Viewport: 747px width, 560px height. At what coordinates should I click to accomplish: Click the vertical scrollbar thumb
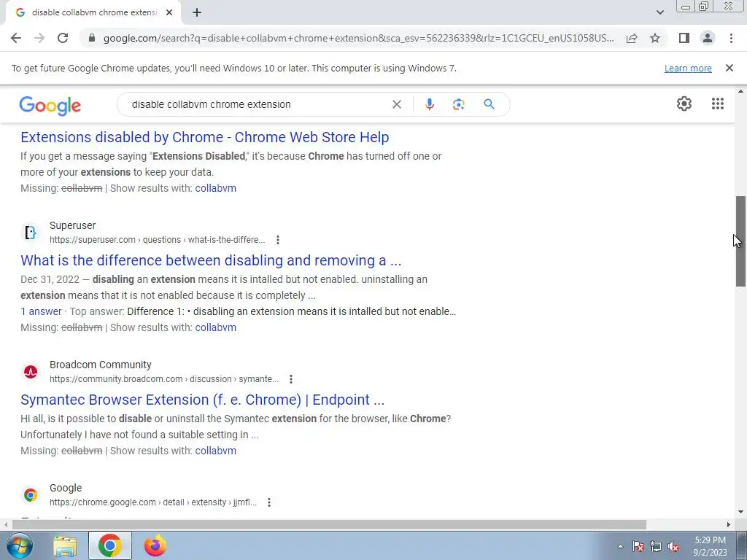(x=740, y=241)
